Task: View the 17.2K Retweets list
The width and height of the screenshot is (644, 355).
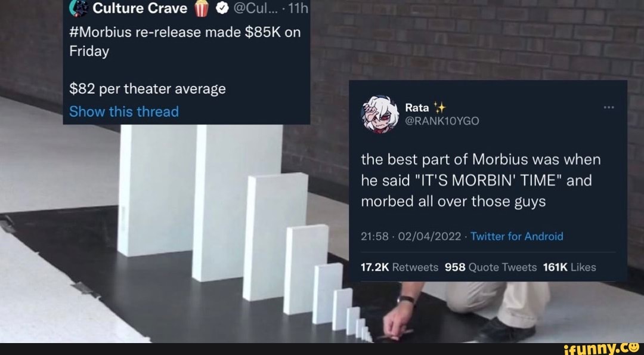Action: (400, 267)
